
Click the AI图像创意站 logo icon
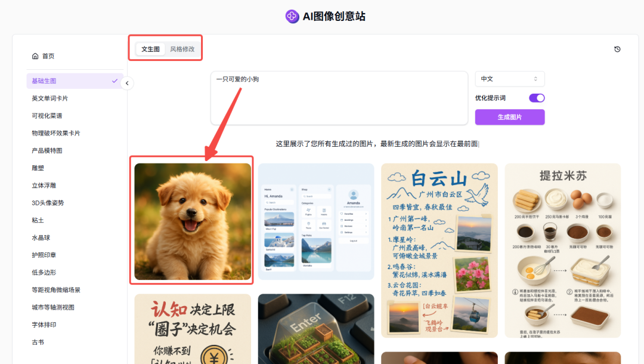coord(292,17)
